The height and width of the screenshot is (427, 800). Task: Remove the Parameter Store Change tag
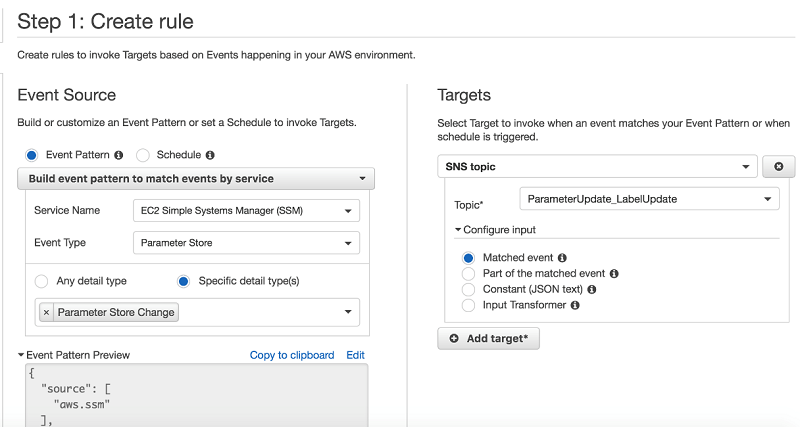tap(46, 312)
